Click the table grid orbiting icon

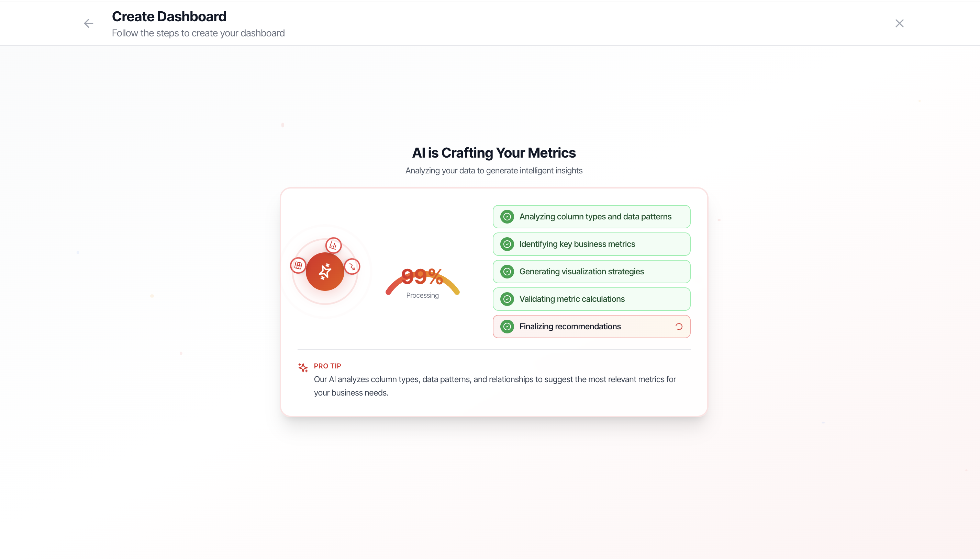298,265
